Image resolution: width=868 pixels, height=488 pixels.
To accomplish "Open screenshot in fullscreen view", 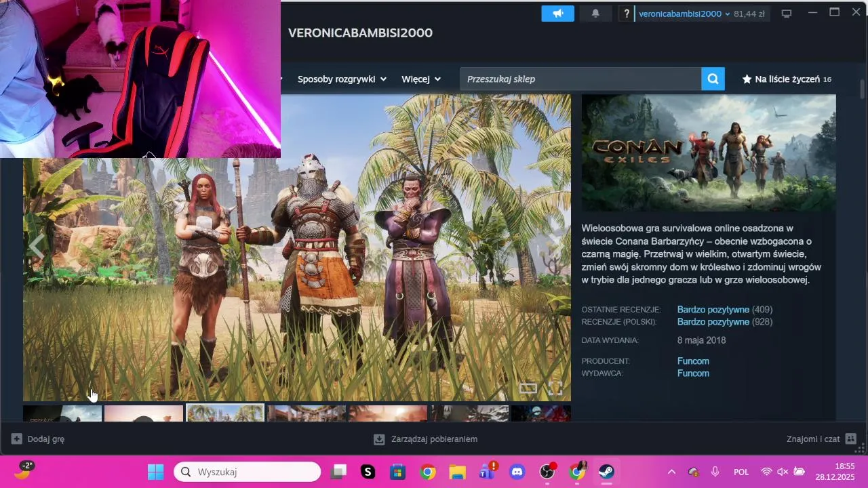I will [x=555, y=388].
